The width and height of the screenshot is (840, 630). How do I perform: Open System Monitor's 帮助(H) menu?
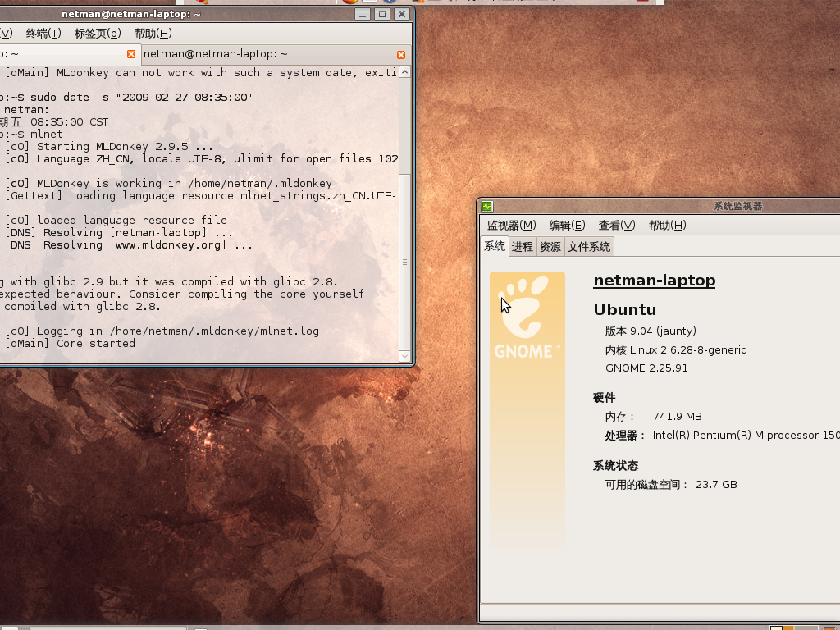667,225
